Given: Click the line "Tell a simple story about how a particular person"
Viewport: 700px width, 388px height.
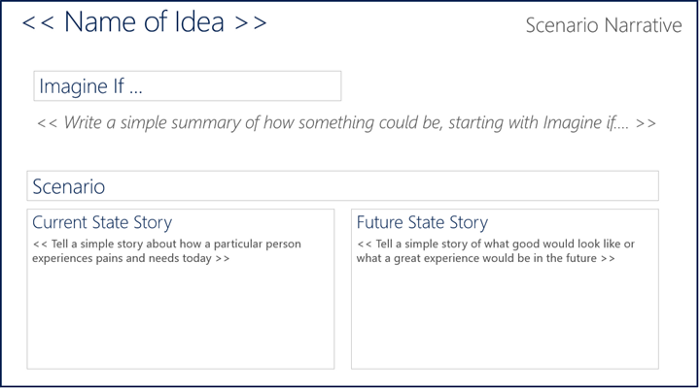Looking at the screenshot, I should coord(167,244).
